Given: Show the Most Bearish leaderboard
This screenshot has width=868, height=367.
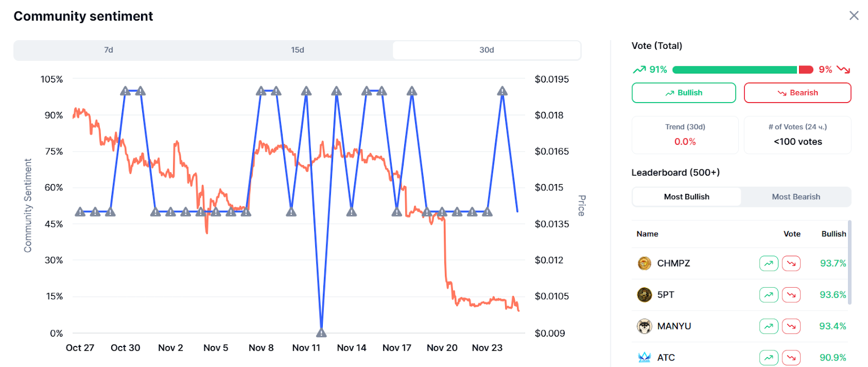Looking at the screenshot, I should tap(796, 197).
